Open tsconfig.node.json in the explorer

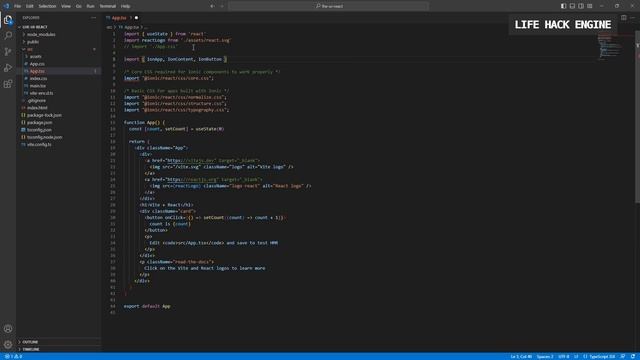tap(45, 137)
